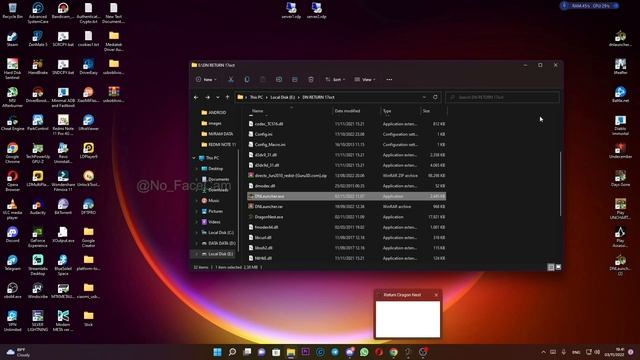The width and height of the screenshot is (640, 360).
Task: Click the Delete trash icon in Explorer toolbar
Action: pos(311,80)
